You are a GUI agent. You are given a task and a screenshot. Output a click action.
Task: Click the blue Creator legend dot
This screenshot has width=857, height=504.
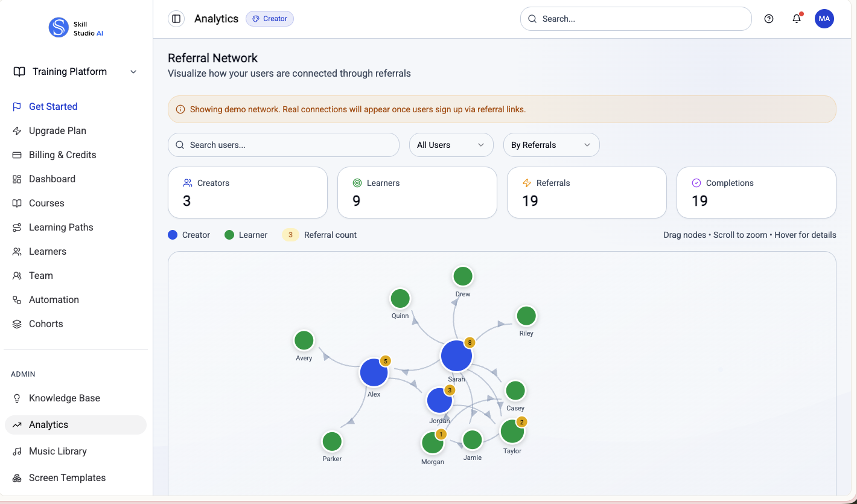click(x=173, y=235)
